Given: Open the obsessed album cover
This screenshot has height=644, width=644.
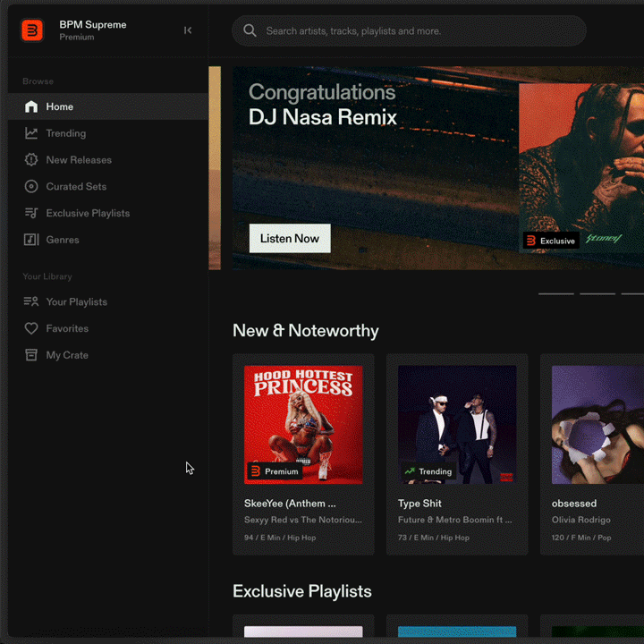Looking at the screenshot, I should coord(598,425).
